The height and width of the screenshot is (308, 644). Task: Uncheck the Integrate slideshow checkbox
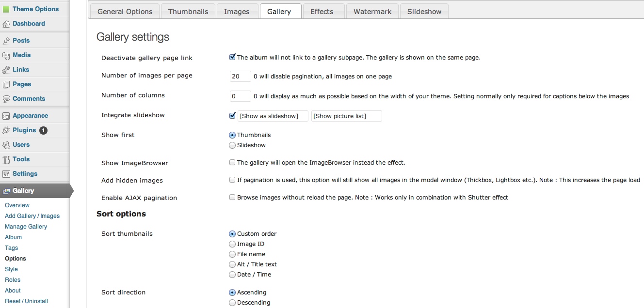[x=232, y=116]
